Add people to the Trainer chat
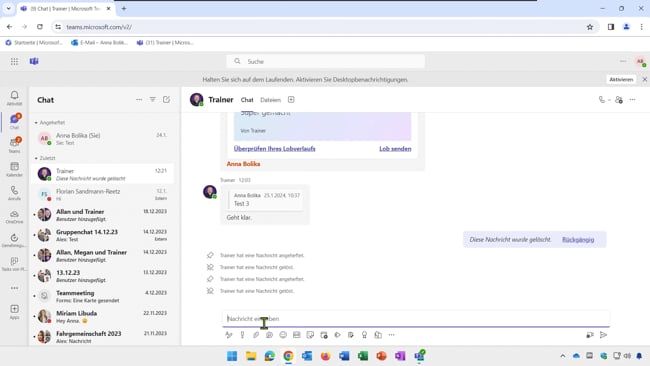 (619, 99)
